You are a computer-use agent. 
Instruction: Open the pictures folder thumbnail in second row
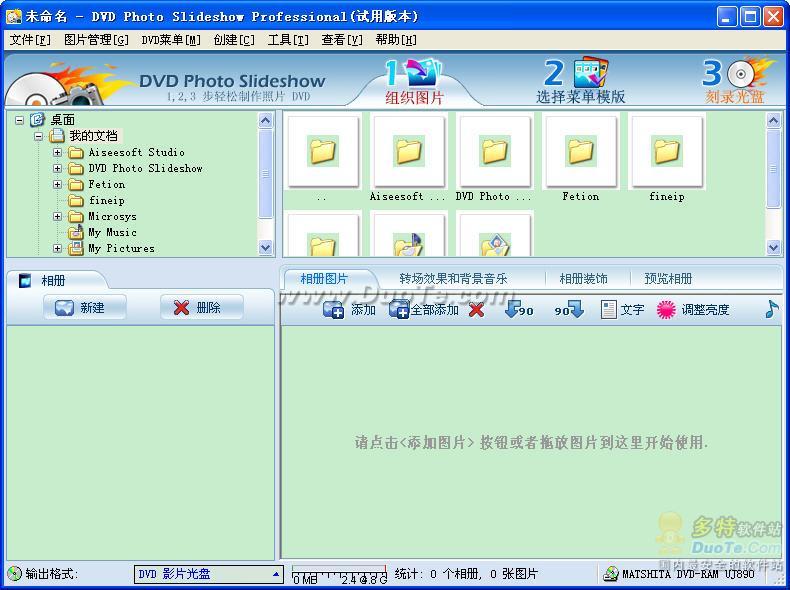coord(495,236)
